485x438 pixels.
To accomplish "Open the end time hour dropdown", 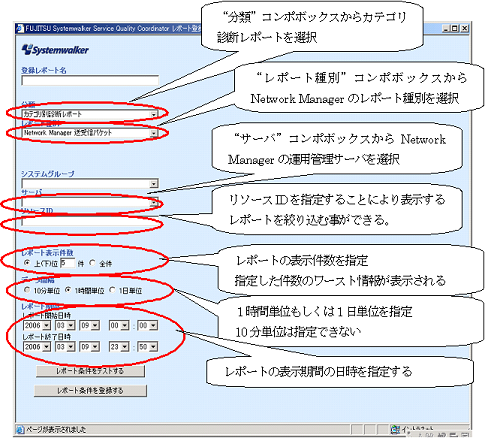I will (x=119, y=347).
